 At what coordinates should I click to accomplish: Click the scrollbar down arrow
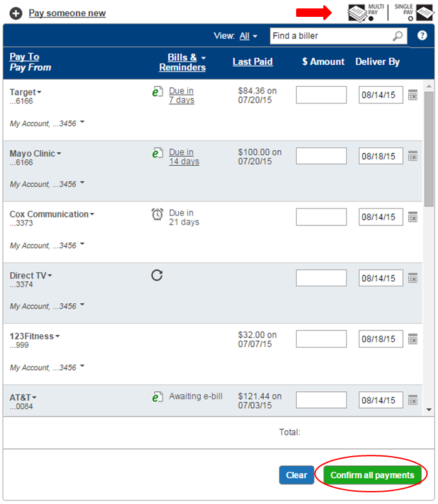429,410
